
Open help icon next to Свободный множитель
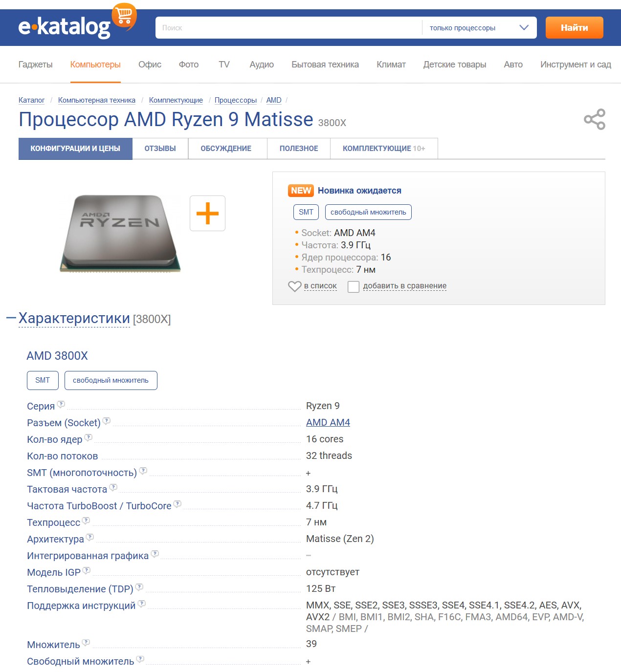[x=140, y=659]
